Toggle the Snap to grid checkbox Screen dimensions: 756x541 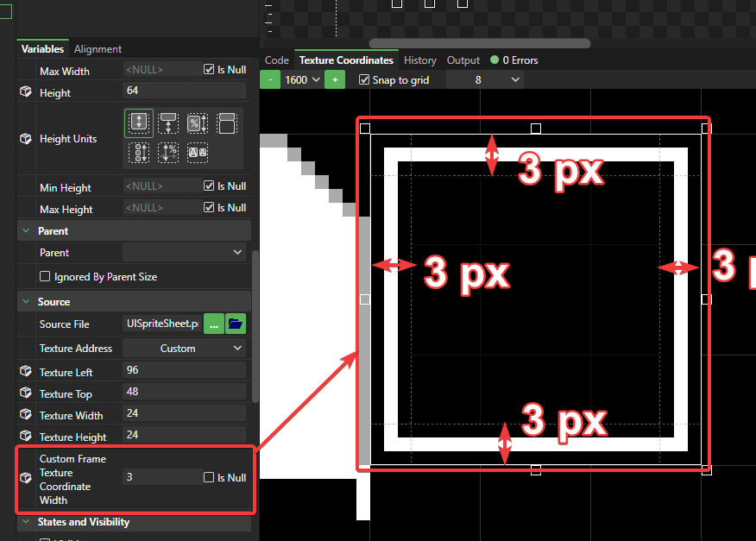coord(363,79)
